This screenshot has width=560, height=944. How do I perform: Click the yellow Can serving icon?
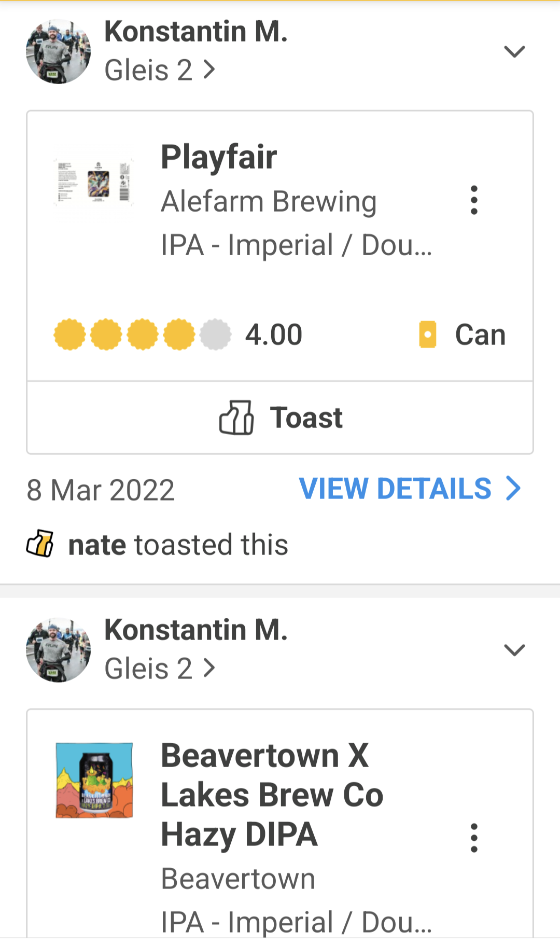pos(428,335)
